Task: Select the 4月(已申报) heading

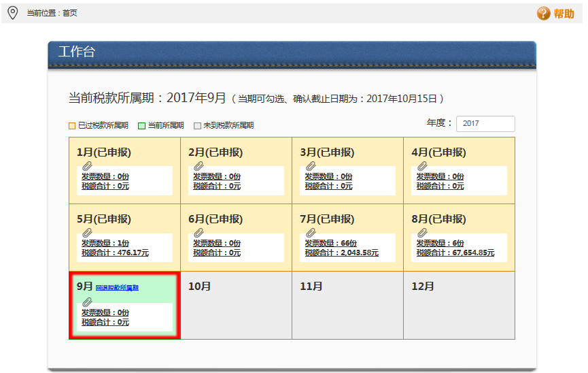Action: point(438,152)
